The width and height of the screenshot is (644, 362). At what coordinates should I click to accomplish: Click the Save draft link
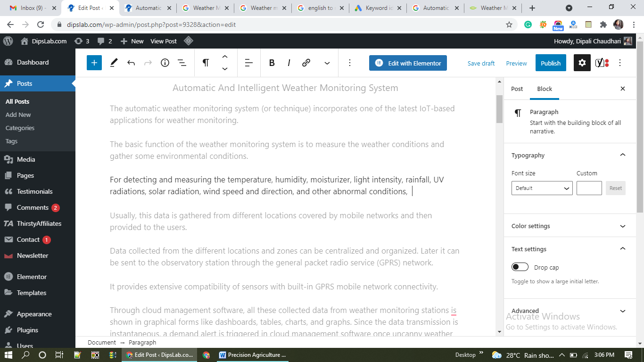pyautogui.click(x=481, y=63)
